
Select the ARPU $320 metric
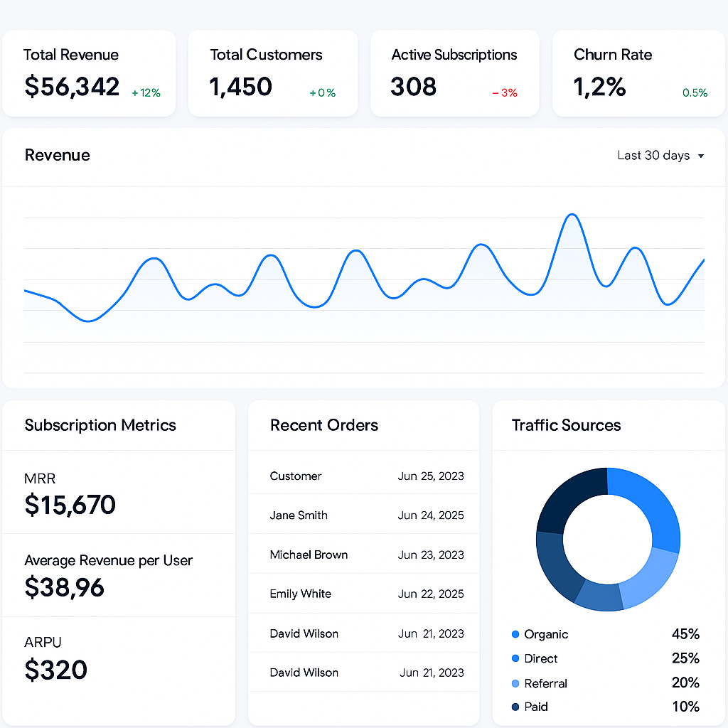pyautogui.click(x=55, y=670)
